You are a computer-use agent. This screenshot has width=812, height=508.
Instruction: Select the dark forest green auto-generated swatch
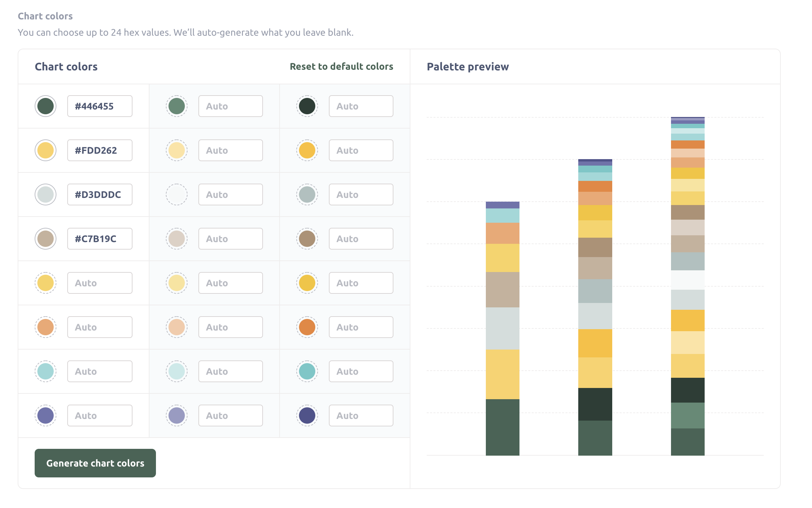point(307,106)
